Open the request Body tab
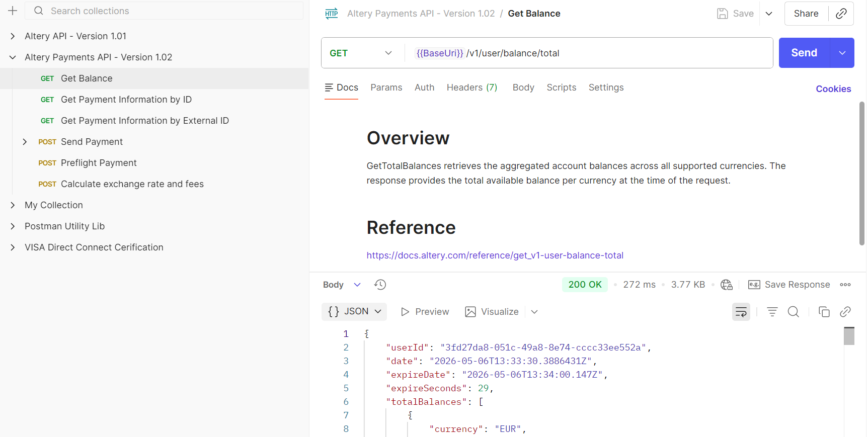The width and height of the screenshot is (868, 437). pyautogui.click(x=523, y=88)
